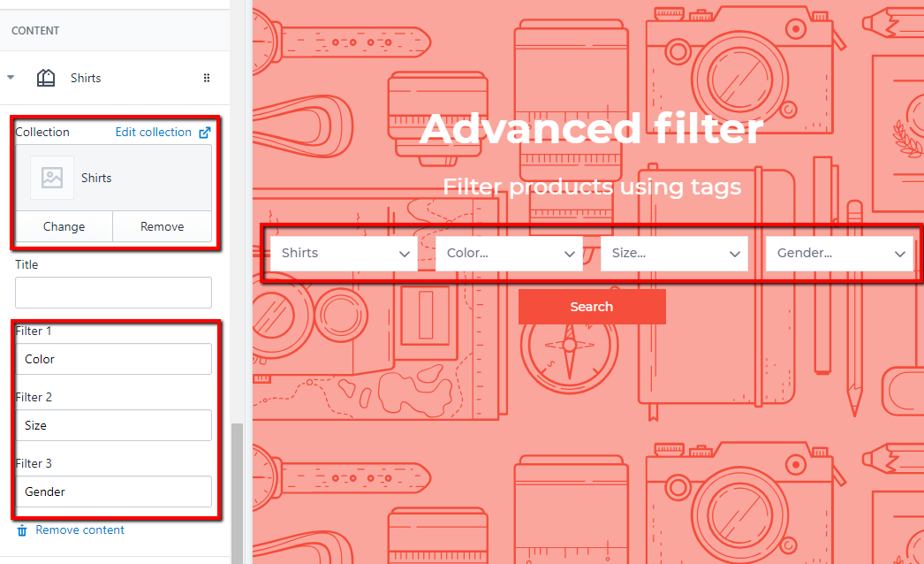Click the Change collection button

tap(64, 226)
